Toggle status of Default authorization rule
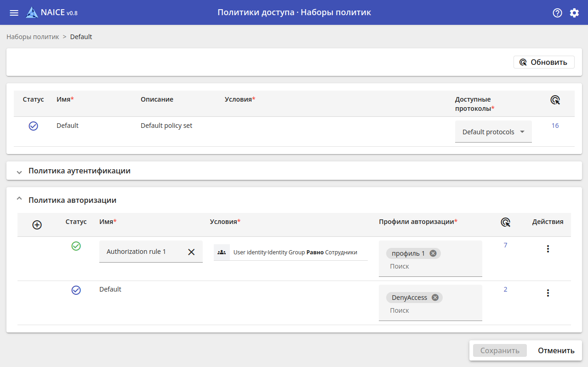 [76, 290]
